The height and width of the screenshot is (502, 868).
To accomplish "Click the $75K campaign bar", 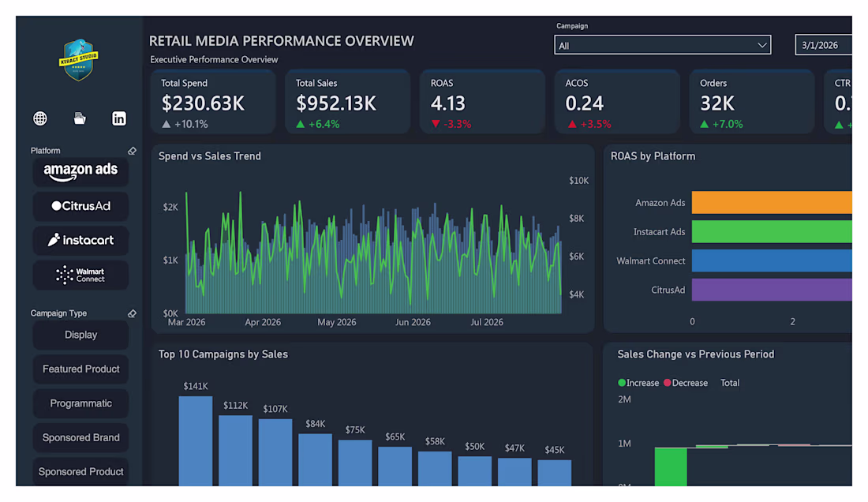I will click(x=355, y=463).
